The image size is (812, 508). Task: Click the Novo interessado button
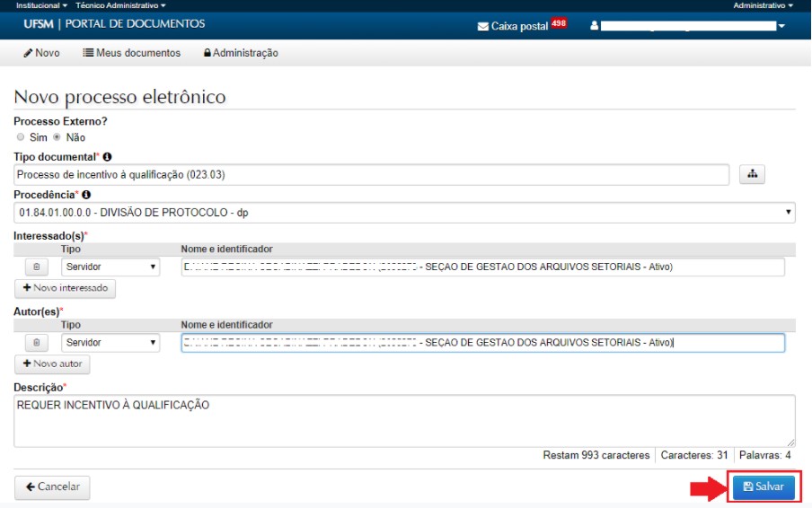click(65, 289)
